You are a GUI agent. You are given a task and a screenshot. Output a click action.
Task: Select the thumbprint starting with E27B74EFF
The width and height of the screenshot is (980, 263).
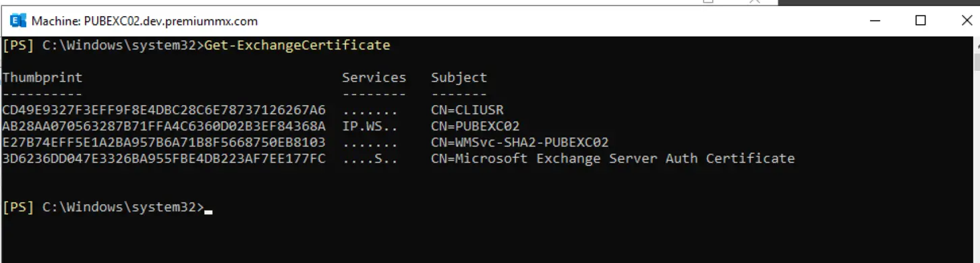pyautogui.click(x=164, y=142)
